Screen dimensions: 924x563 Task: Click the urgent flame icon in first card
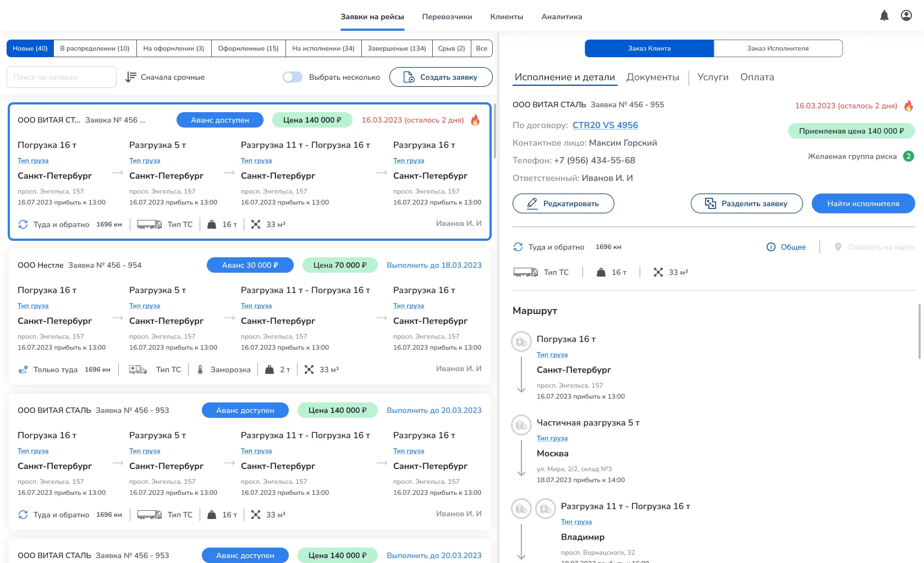click(x=475, y=120)
